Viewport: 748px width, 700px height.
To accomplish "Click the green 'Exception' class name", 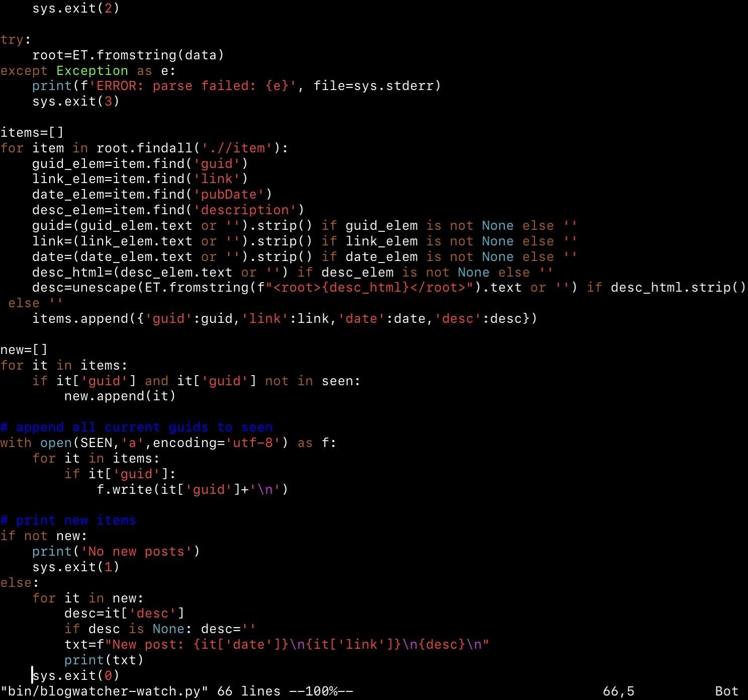I will click(92, 71).
